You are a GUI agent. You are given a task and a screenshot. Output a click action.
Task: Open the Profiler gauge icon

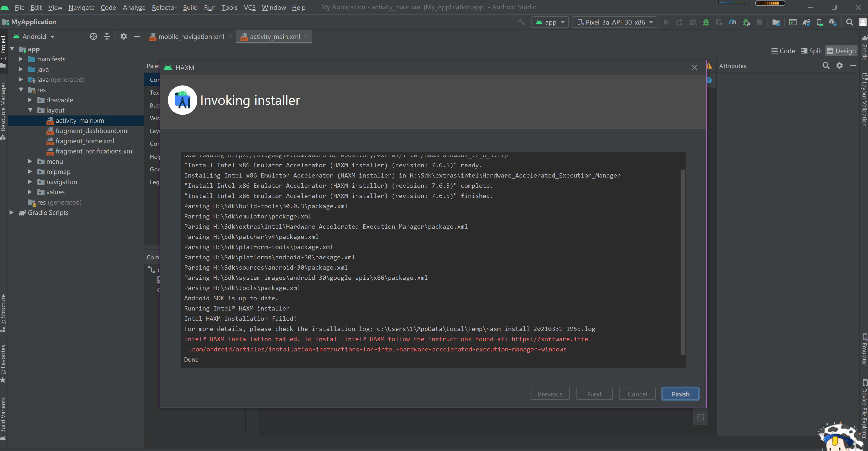pyautogui.click(x=732, y=22)
